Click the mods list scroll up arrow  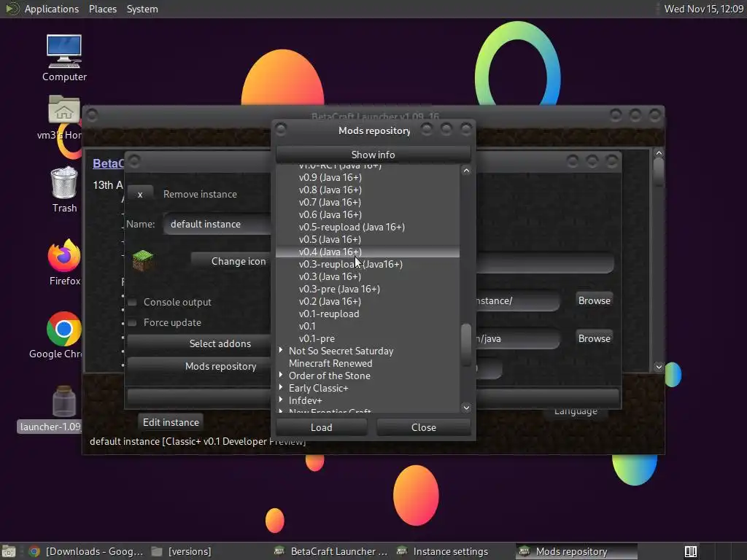pyautogui.click(x=466, y=171)
